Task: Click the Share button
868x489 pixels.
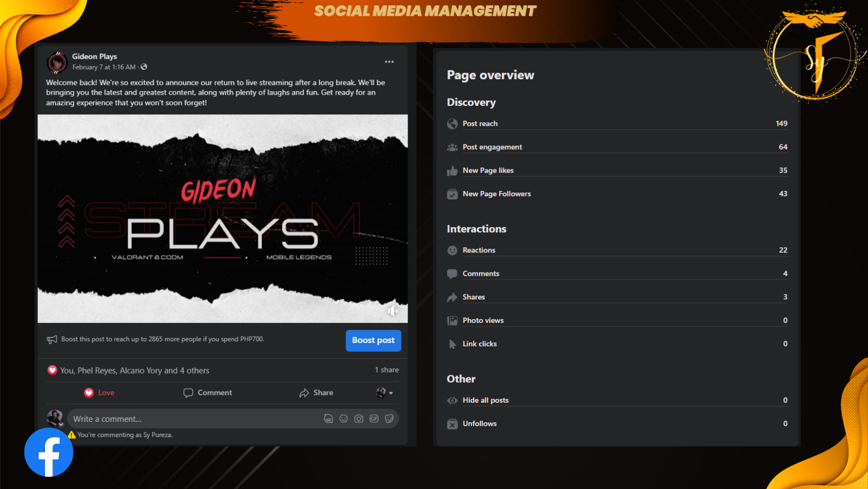Action: pos(316,393)
